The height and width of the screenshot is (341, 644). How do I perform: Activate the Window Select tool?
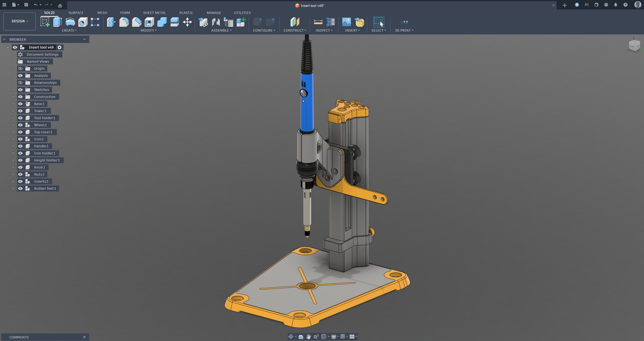[379, 22]
